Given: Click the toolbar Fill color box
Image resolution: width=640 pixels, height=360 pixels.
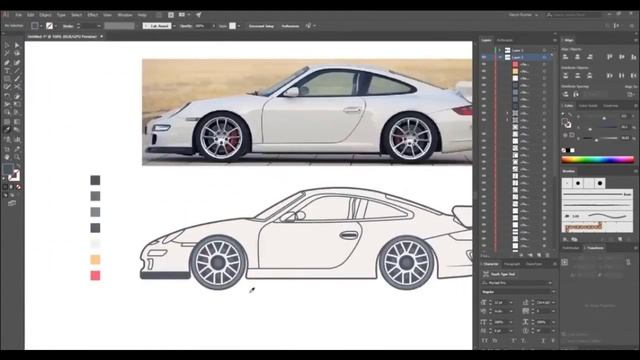Looking at the screenshot, I should click(8, 169).
